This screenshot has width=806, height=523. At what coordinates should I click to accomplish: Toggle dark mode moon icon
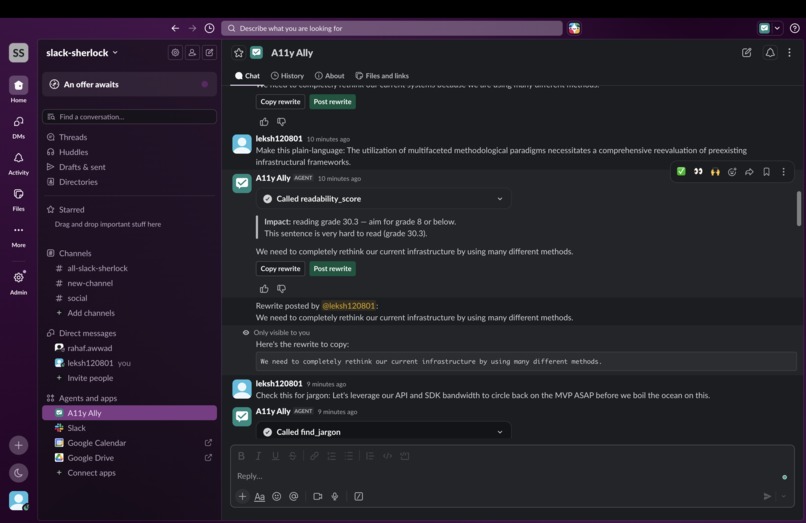pos(19,473)
